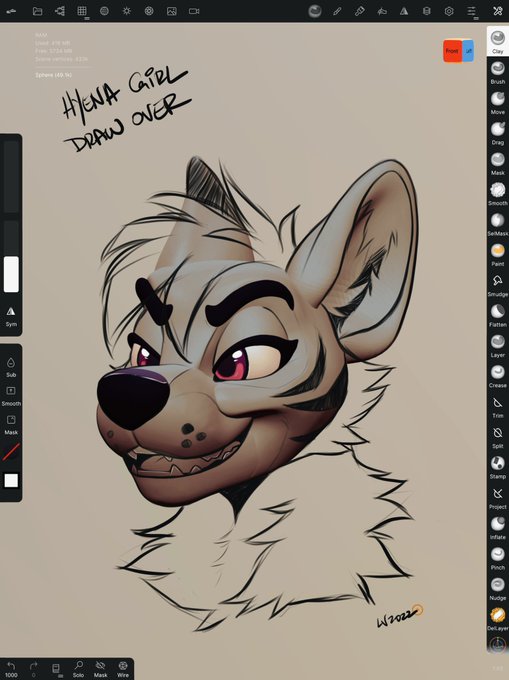This screenshot has width=509, height=680.
Task: Open the white color swatch
Action: pyautogui.click(x=11, y=481)
